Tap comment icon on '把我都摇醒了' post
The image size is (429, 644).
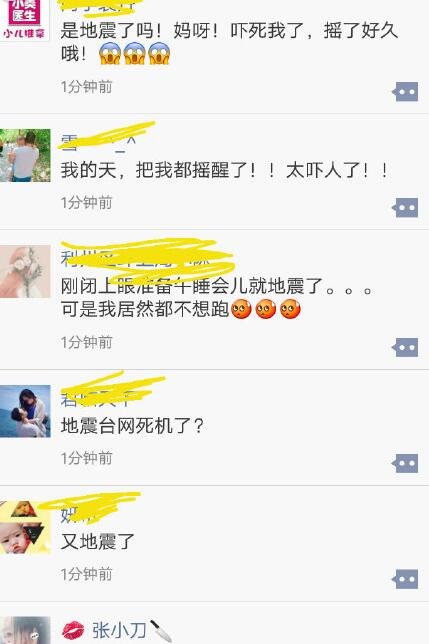[x=405, y=207]
